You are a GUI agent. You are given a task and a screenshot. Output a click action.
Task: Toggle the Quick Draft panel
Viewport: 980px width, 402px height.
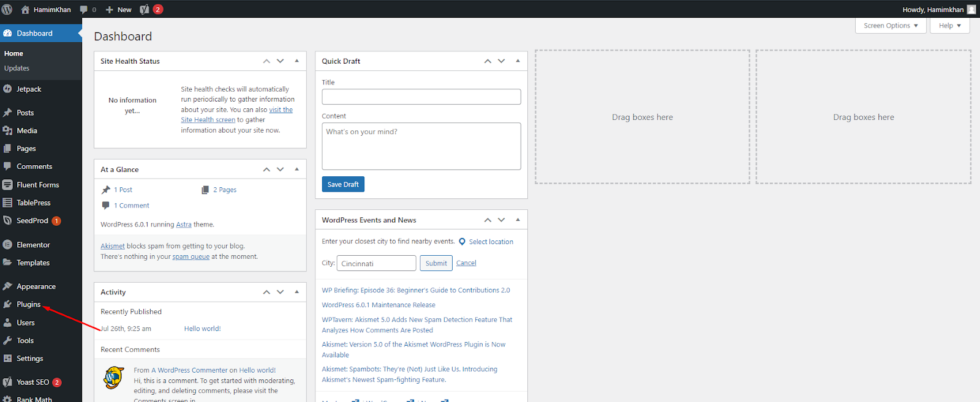[518, 61]
